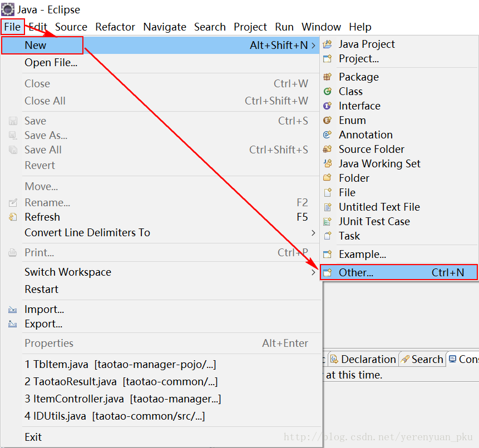Open the Refactor menu
The width and height of the screenshot is (479, 448).
(115, 27)
